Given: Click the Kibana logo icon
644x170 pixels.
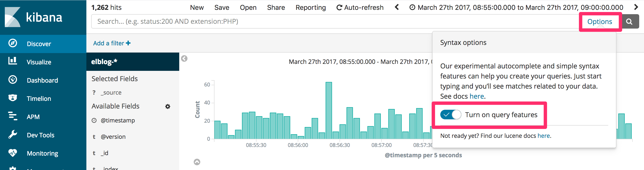Looking at the screenshot, I should coord(12,17).
